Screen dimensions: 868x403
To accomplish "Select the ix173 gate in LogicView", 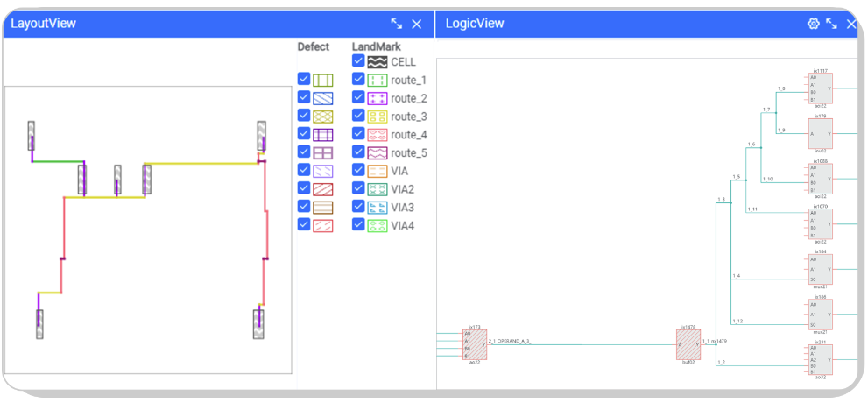I will point(474,344).
